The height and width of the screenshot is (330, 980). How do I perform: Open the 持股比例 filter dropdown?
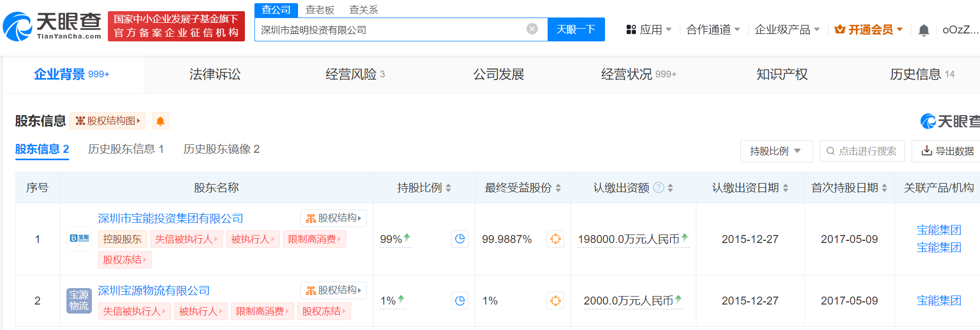[776, 151]
